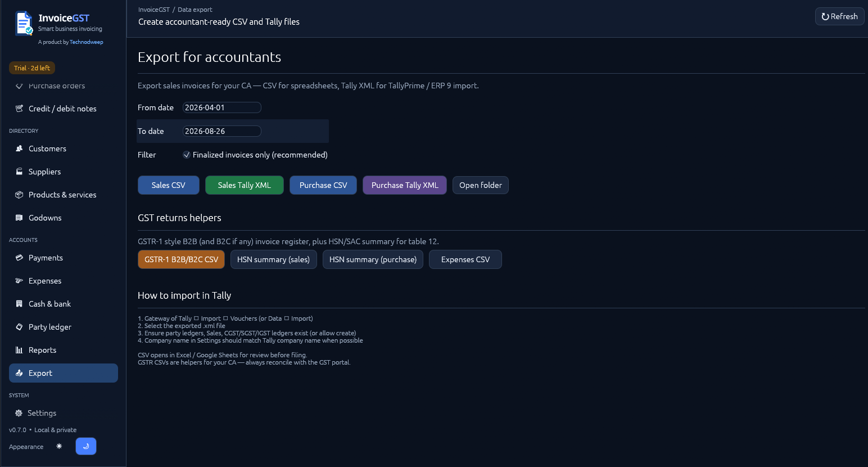Image resolution: width=868 pixels, height=467 pixels.
Task: Click the 'v0.7.0' version text
Action: (x=17, y=430)
